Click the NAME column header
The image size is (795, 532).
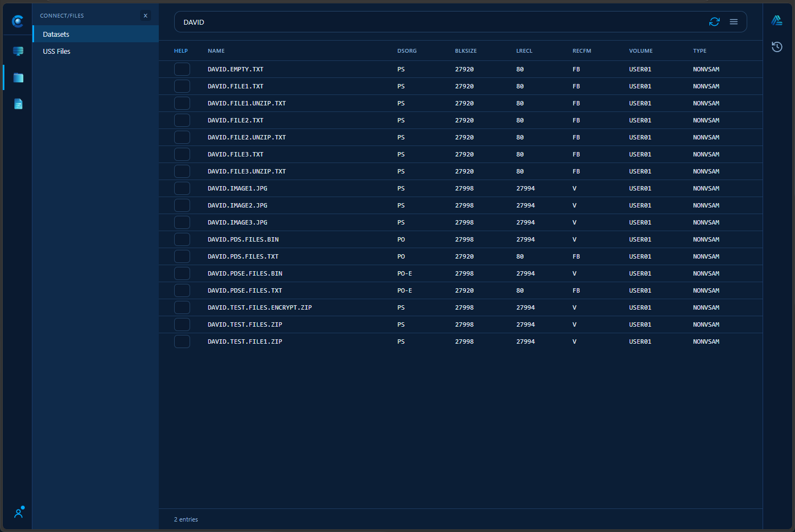click(x=216, y=51)
